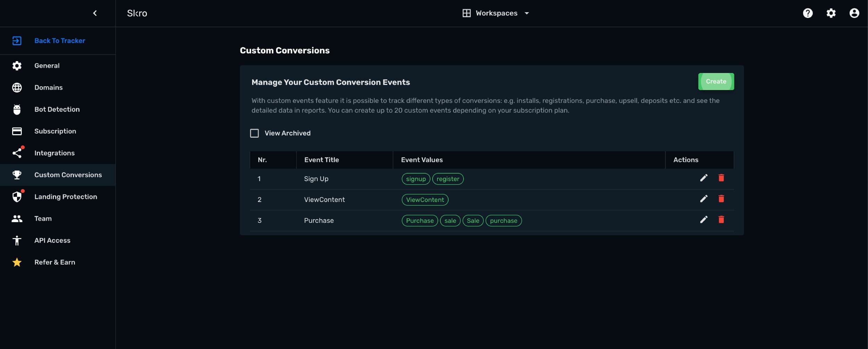868x349 pixels.
Task: Open Landing Protection section
Action: 58,197
